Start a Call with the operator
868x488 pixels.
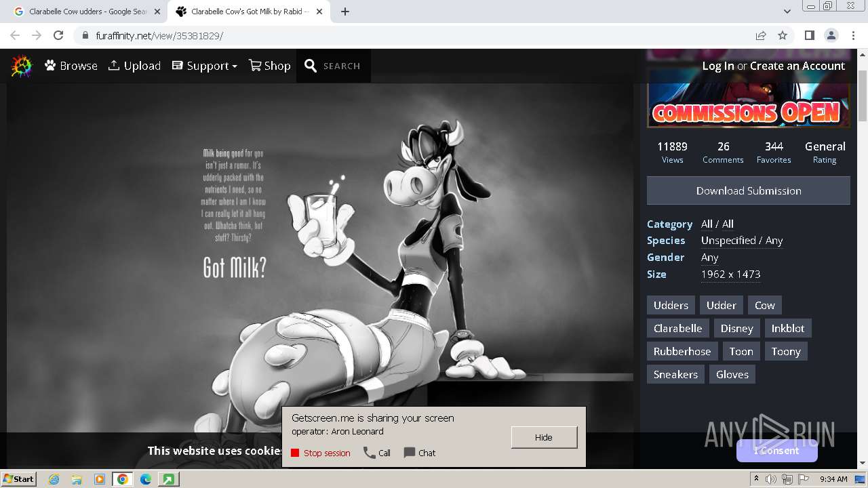(x=377, y=453)
